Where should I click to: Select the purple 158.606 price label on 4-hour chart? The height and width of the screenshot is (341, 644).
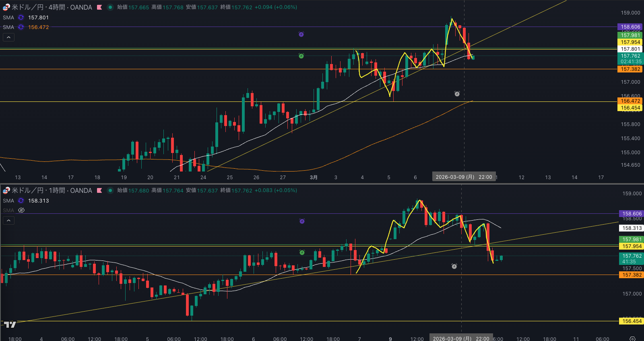click(x=630, y=27)
